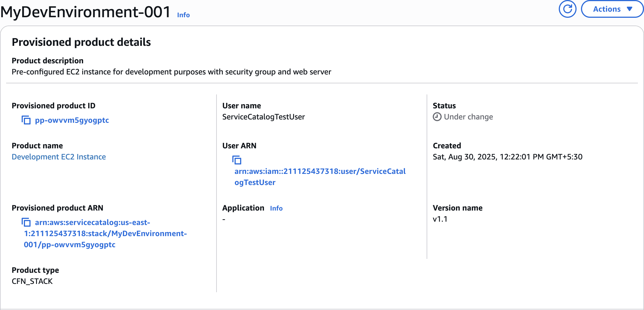Click the Under change status text
Screen dimensions: 644x310
[468, 117]
